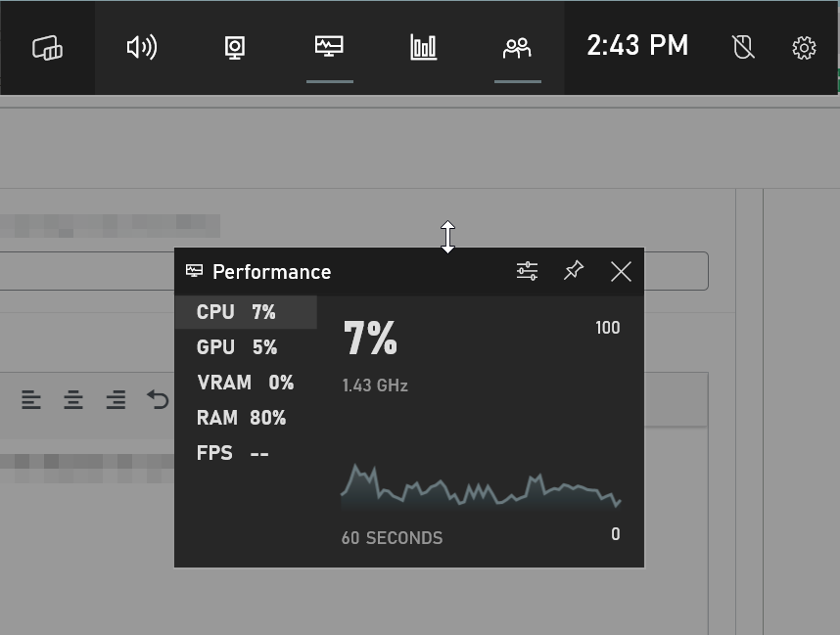Pin the Performance widget
The height and width of the screenshot is (635, 840).
574,271
